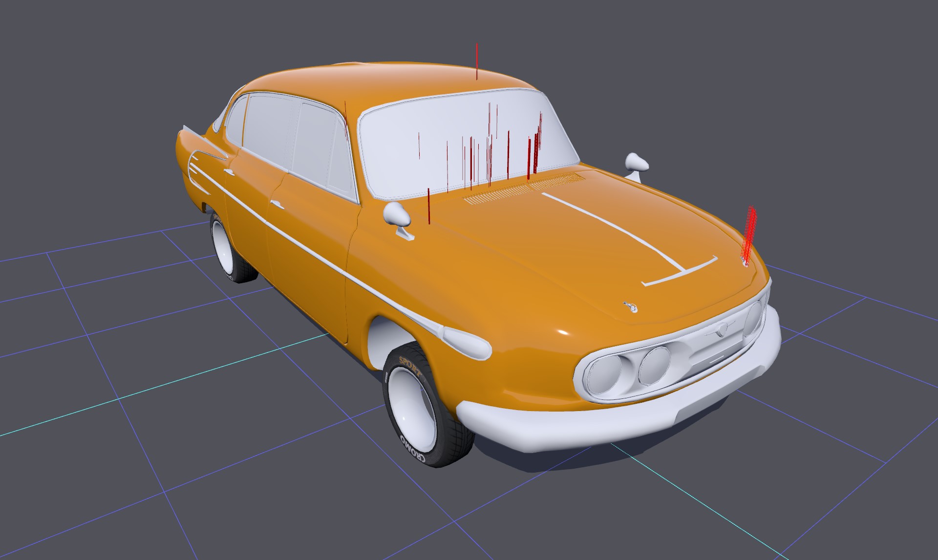Image resolution: width=938 pixels, height=560 pixels.
Task: Select the driver-side wing mirror
Action: [x=397, y=215]
